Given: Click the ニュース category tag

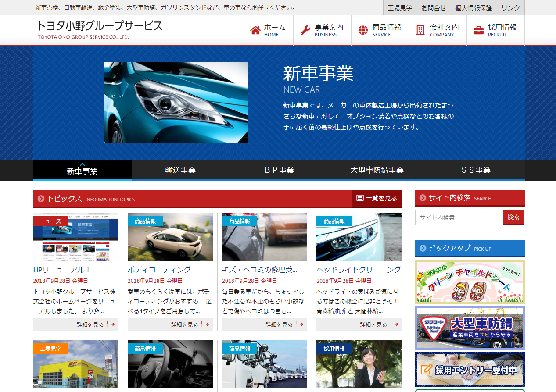Looking at the screenshot, I should point(51,221).
